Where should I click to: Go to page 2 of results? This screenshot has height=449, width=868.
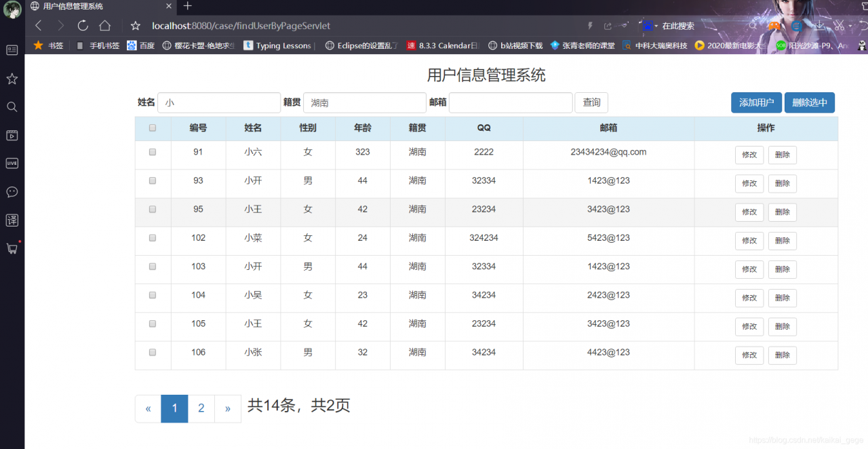201,408
